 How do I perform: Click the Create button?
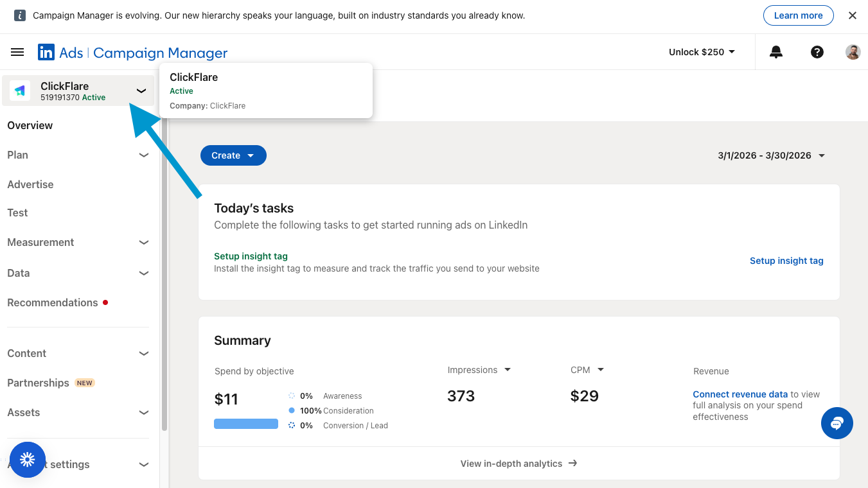(233, 155)
